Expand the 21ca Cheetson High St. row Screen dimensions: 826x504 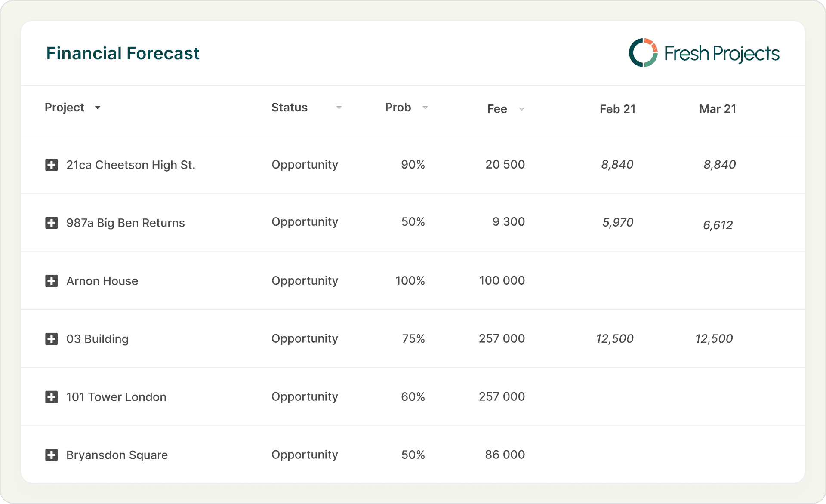click(x=52, y=165)
